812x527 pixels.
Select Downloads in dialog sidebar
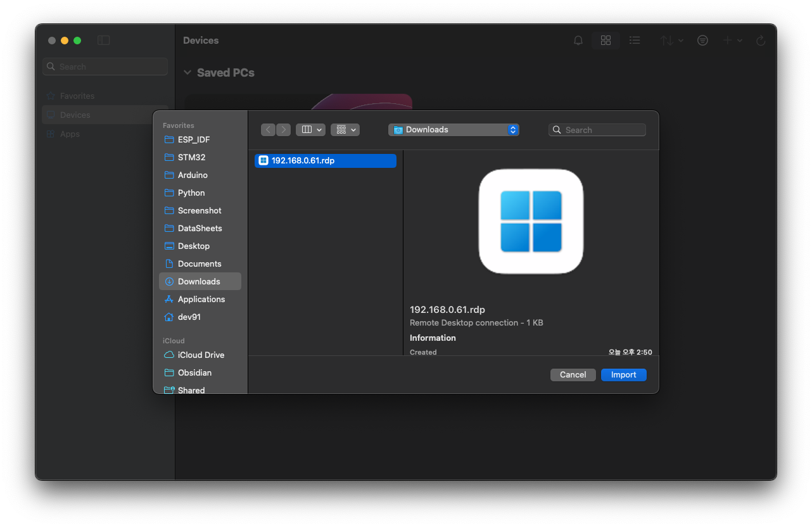click(200, 281)
